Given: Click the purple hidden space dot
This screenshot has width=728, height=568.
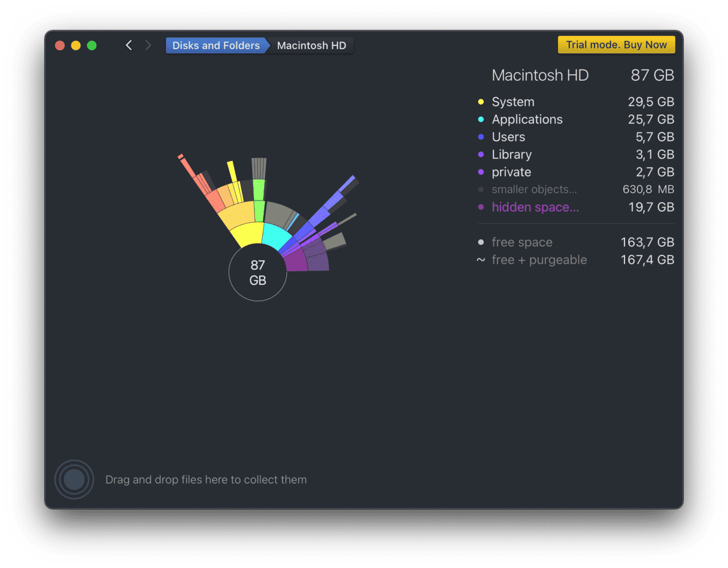Looking at the screenshot, I should tap(481, 208).
